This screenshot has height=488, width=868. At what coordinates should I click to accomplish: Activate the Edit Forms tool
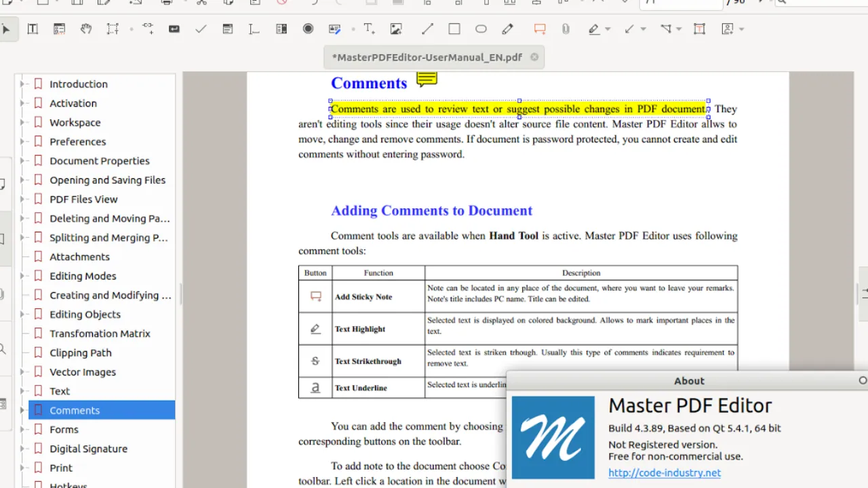[60, 29]
